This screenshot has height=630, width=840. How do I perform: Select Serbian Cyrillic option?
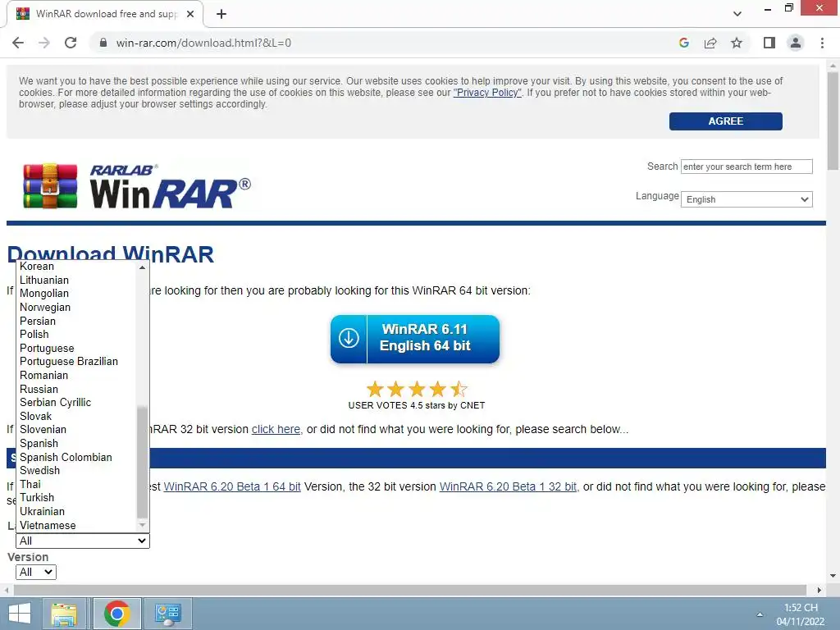point(77,402)
